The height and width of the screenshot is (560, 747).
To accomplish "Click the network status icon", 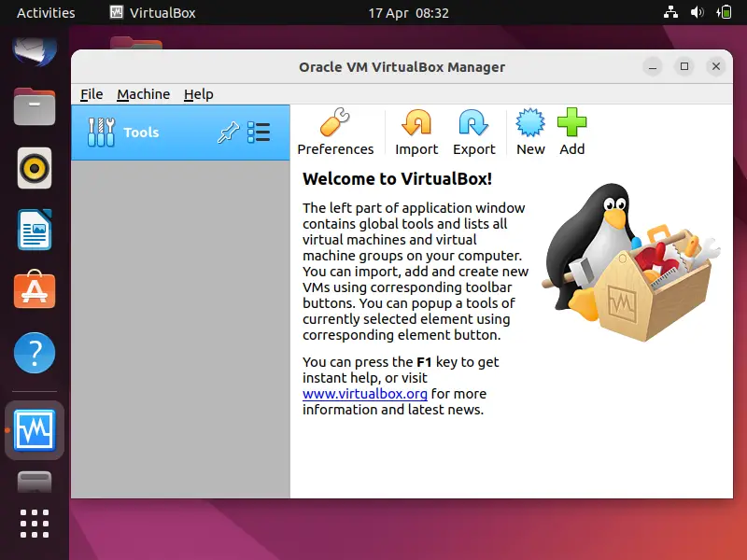I will (x=670, y=12).
